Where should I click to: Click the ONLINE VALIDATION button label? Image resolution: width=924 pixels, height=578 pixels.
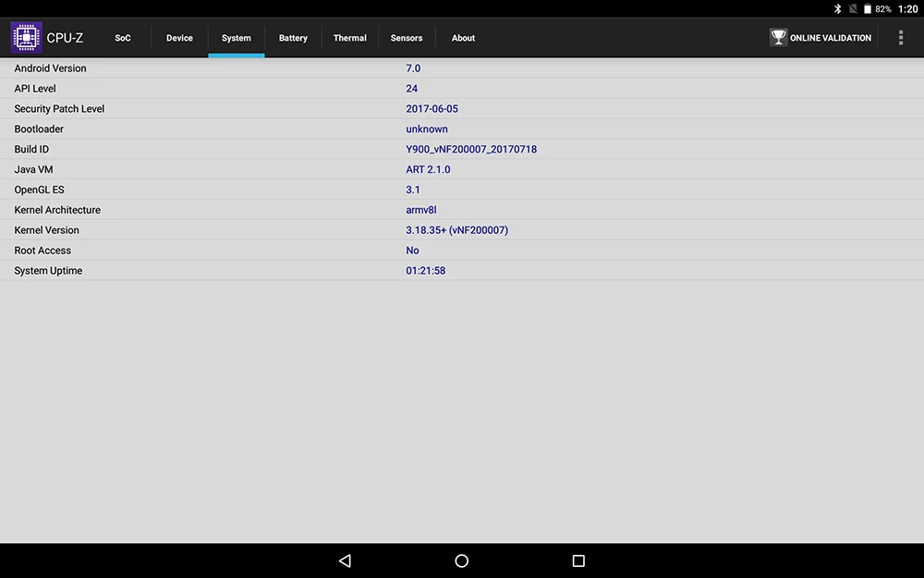(x=831, y=38)
